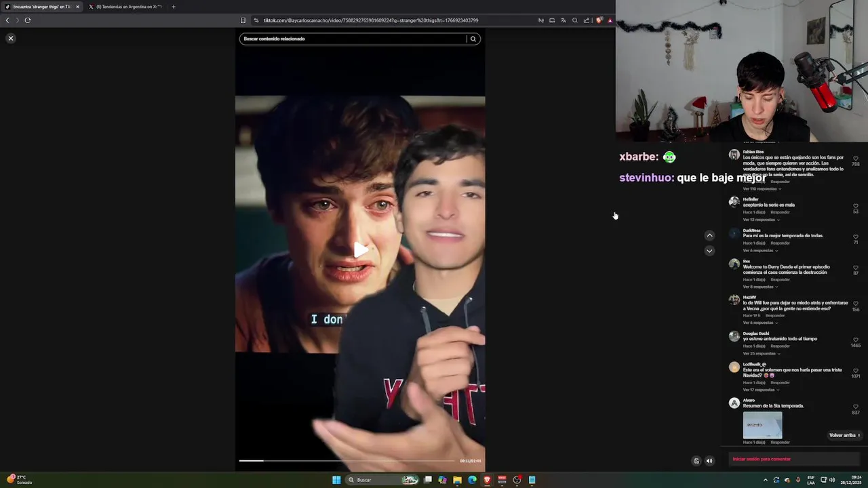
Task: Reply to DarkNess's comment via Responder
Action: click(x=780, y=243)
